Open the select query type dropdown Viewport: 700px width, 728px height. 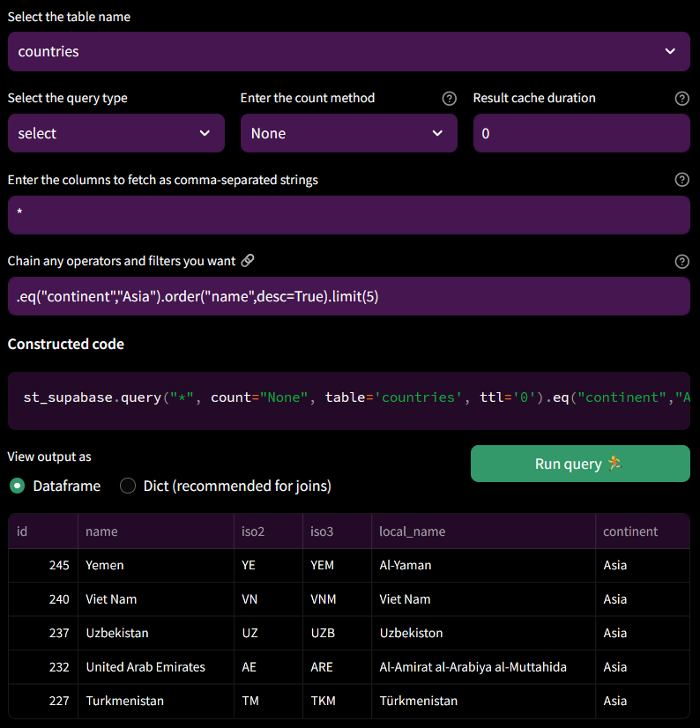(115, 133)
